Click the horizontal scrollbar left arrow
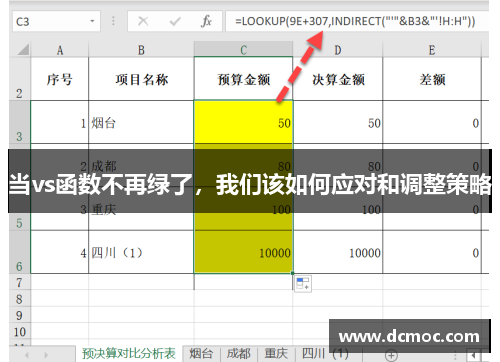 (x=473, y=355)
